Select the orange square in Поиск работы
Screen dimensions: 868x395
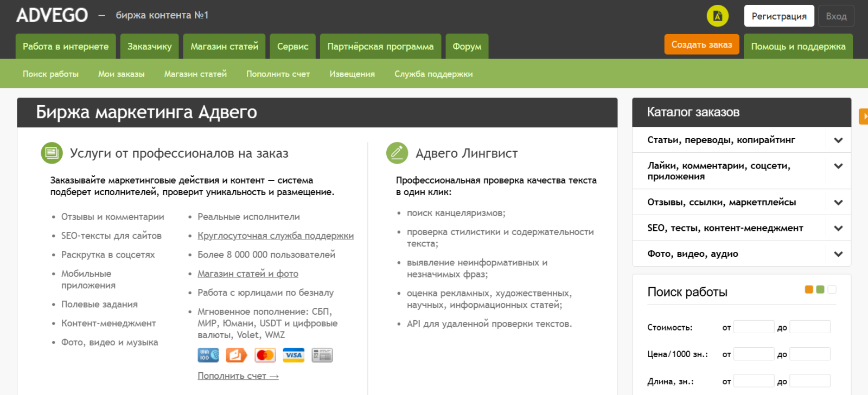(809, 289)
